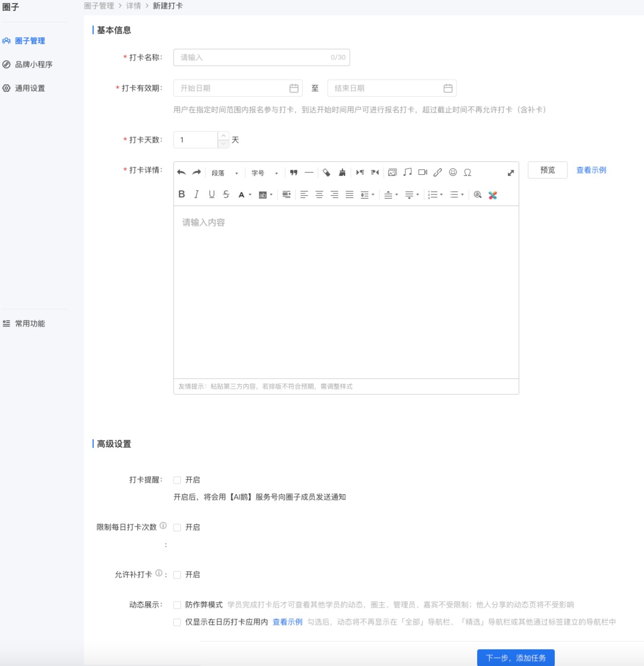Open 查看示例 link in 动态展示 row

pyautogui.click(x=287, y=622)
